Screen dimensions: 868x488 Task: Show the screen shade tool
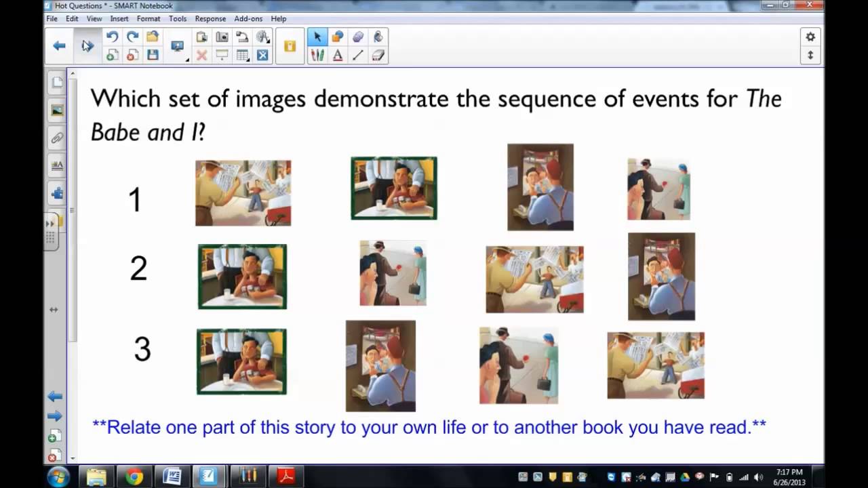pos(222,56)
